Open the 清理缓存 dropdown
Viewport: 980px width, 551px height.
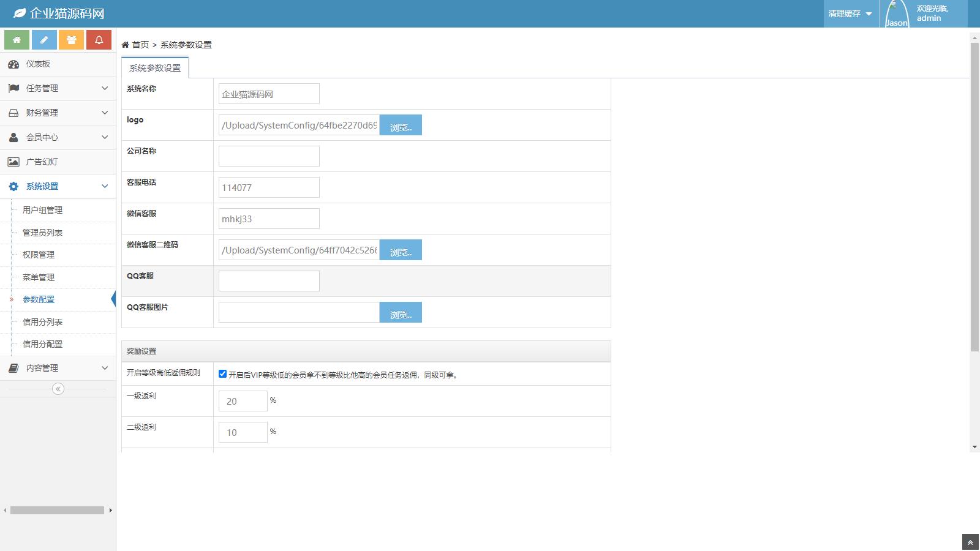[850, 13]
